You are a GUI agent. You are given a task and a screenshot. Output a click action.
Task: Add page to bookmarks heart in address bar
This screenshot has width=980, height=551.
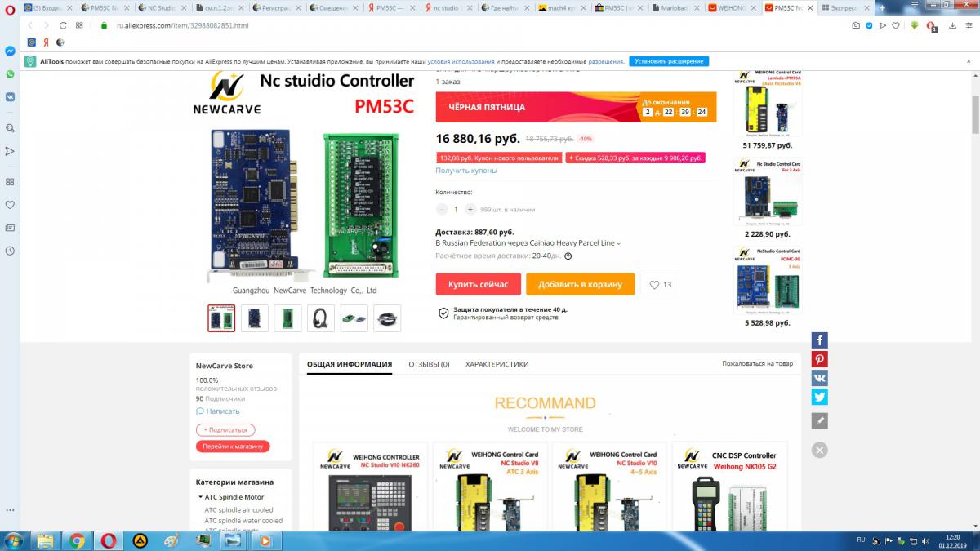[896, 25]
